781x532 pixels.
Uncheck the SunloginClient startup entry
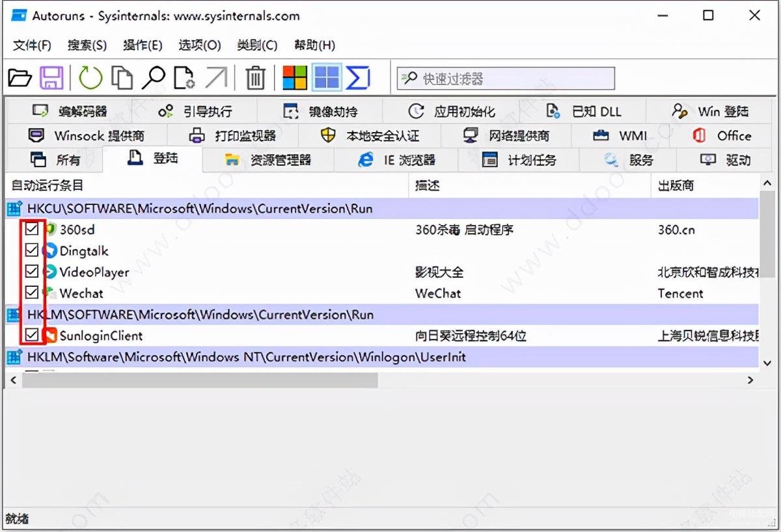pos(31,336)
